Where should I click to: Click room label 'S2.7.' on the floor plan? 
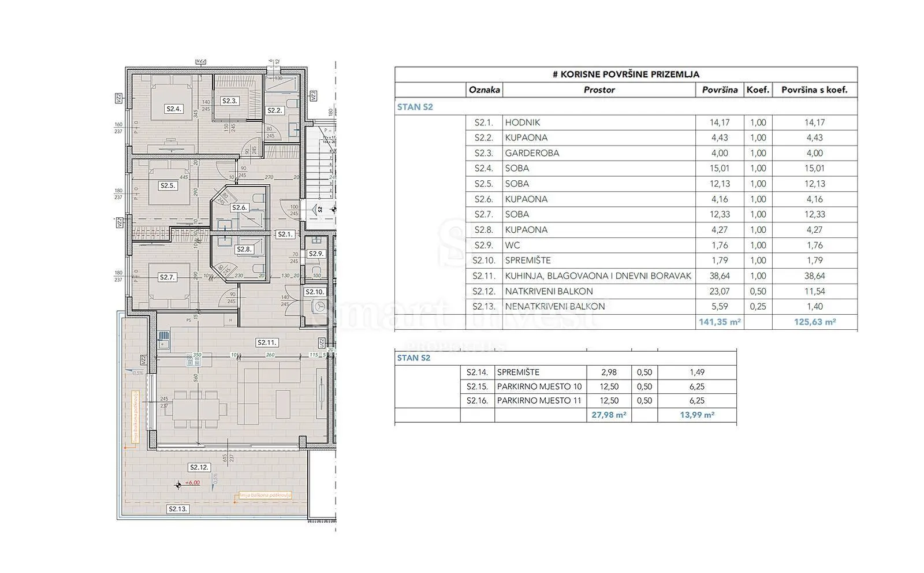coord(167,277)
